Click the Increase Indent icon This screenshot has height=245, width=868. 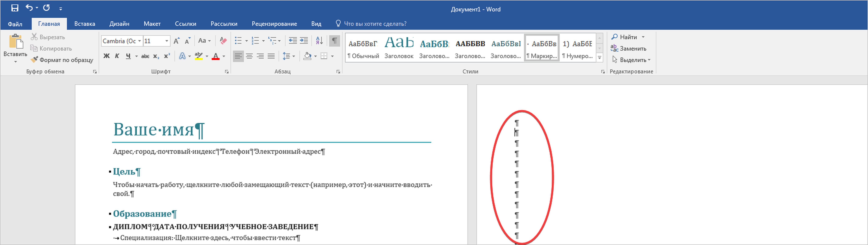coord(304,41)
